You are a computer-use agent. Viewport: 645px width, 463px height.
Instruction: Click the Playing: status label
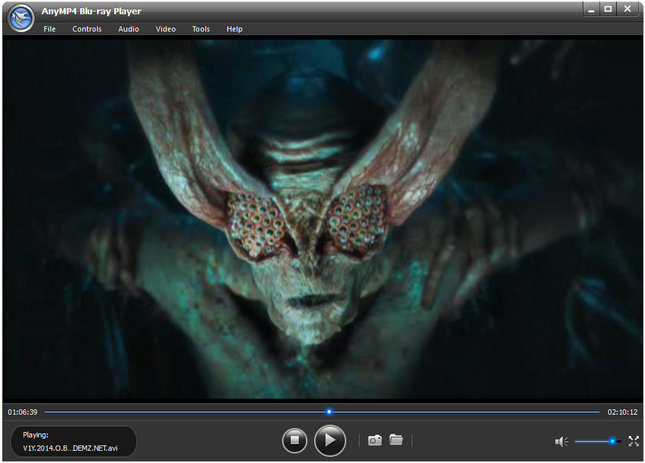[x=35, y=435]
